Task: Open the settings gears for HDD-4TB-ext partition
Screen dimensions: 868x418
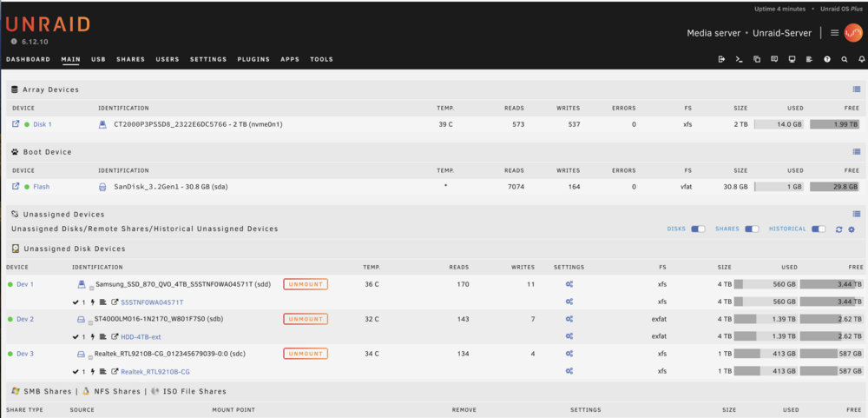Action: click(x=569, y=336)
